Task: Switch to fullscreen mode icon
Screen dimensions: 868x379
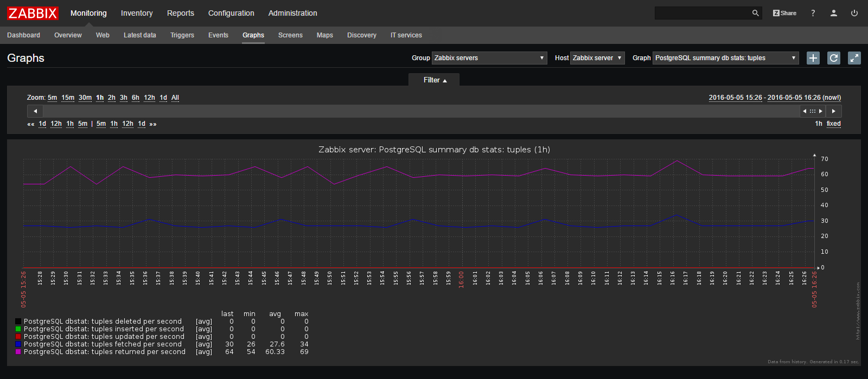Action: click(854, 58)
